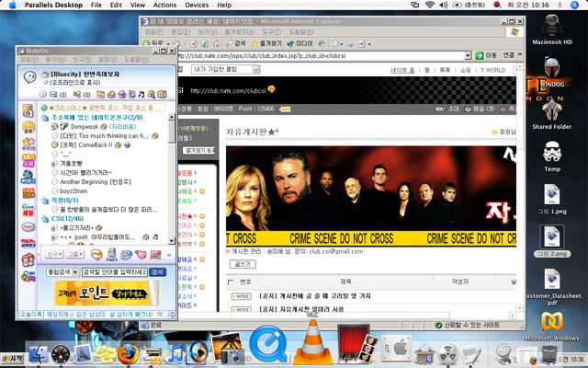Open the pink stars icon in NateOn sidebar

28,144
